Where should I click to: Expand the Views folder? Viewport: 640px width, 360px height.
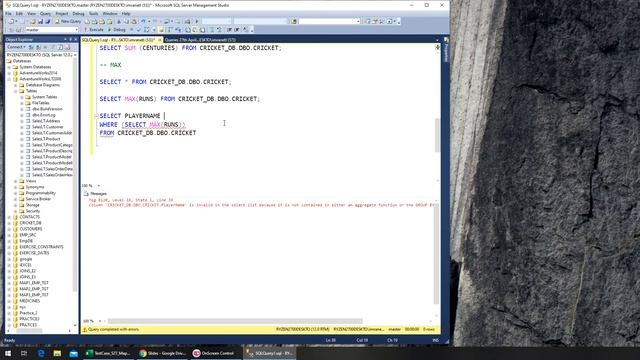[x=16, y=181]
